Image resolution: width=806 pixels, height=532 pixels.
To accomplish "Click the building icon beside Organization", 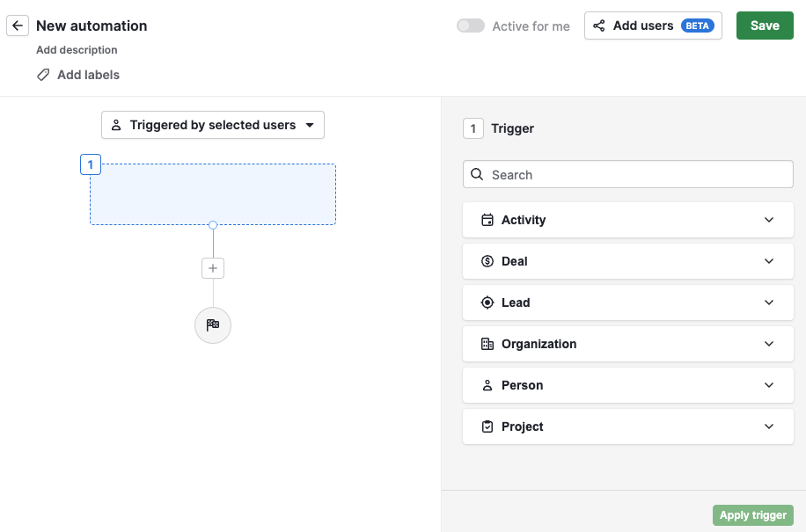I will point(487,344).
